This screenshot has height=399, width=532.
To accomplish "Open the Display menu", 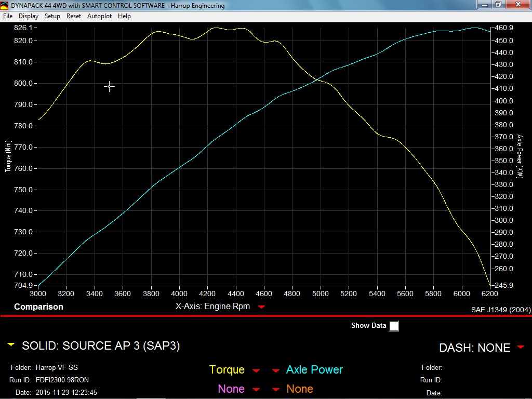I will pos(29,16).
